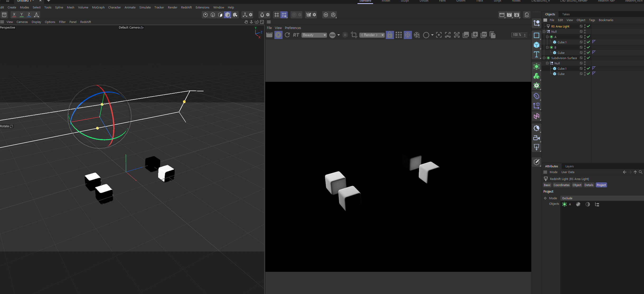
Task: Collapse the Subdivision Surface tree item
Action: pyautogui.click(x=544, y=58)
